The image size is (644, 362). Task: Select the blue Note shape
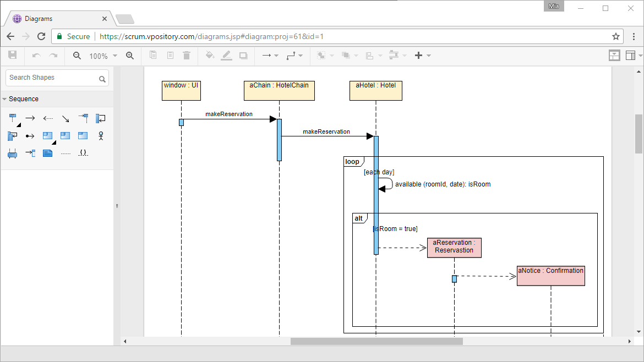48,153
